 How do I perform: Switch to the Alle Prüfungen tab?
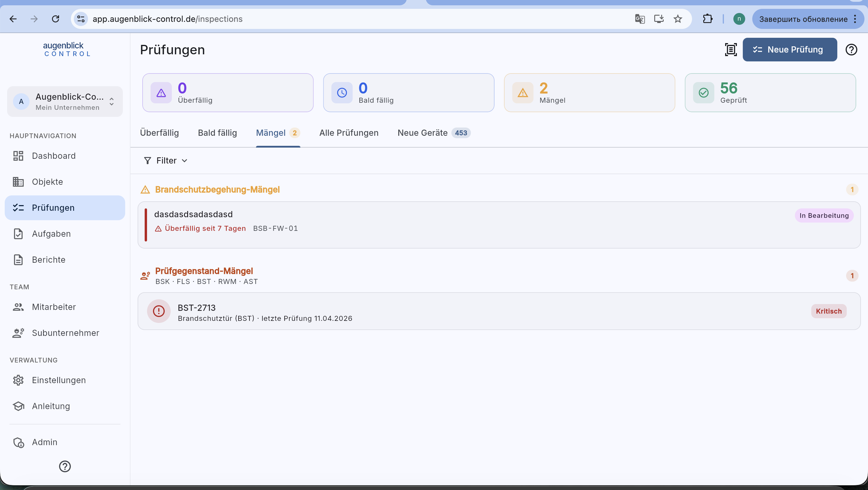(349, 133)
